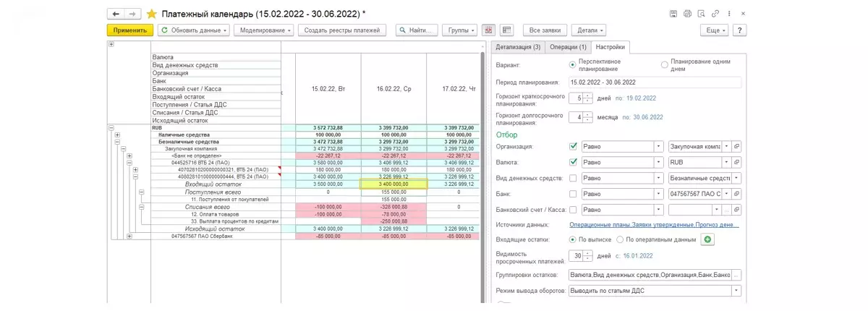The width and height of the screenshot is (868, 311).
Task: Select the 16.02.22, Ср column header
Action: tap(393, 88)
